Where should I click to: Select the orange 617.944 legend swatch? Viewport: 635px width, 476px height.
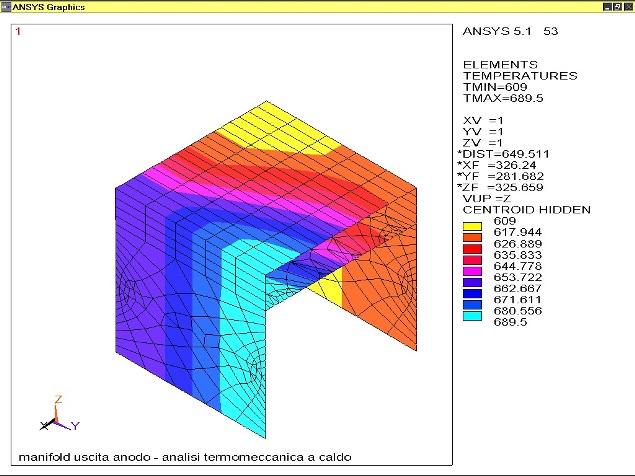(x=472, y=237)
